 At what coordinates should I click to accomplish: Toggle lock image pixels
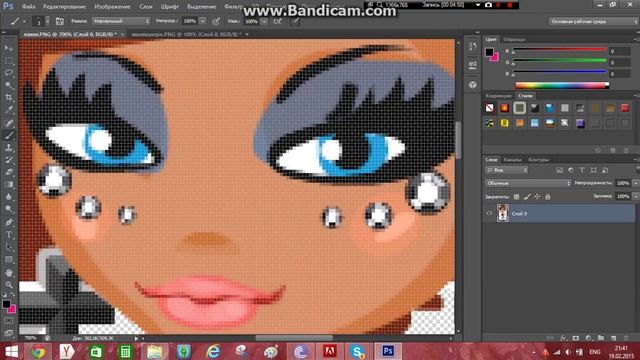click(x=527, y=197)
